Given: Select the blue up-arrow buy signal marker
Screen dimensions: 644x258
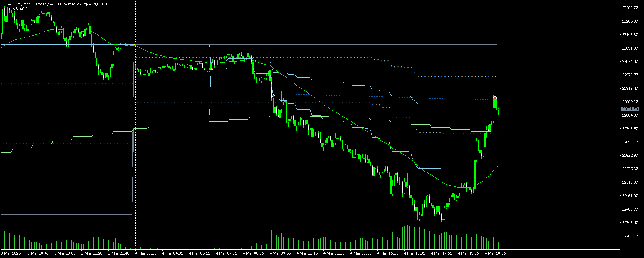Looking at the screenshot, I should (273, 96).
